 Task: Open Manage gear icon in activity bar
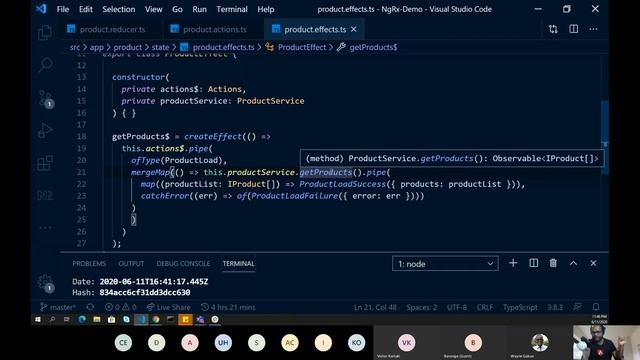click(x=45, y=282)
